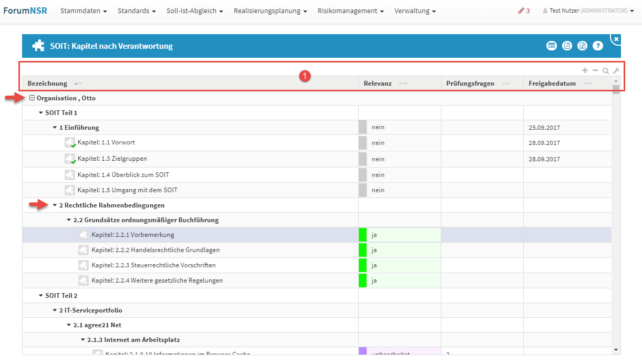Open table settings wrench icon
This screenshot has width=642, height=364.
click(x=616, y=71)
